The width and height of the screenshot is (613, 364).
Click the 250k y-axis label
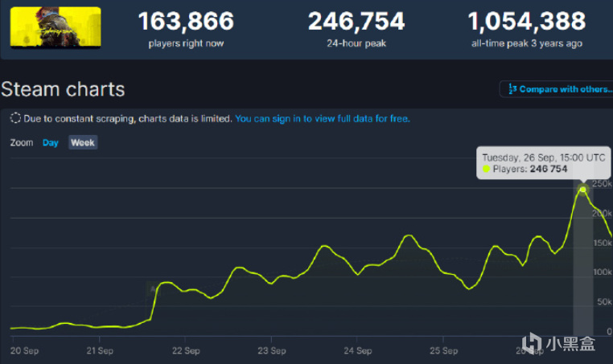tap(602, 183)
